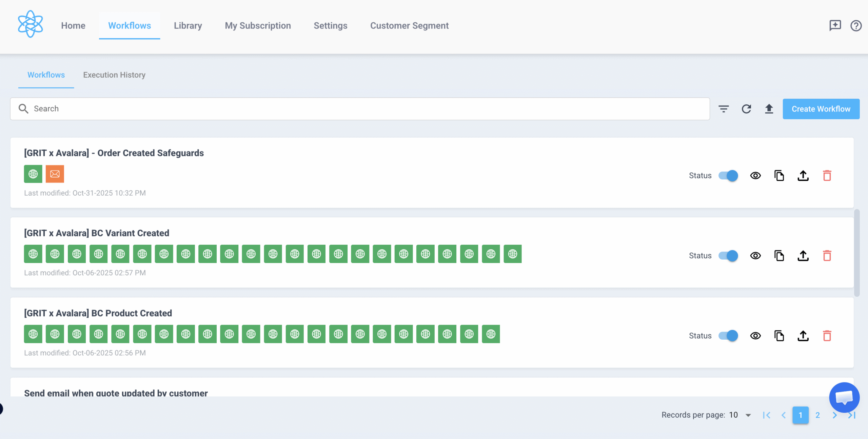The width and height of the screenshot is (868, 439).
Task: Toggle status of Order Created Safeguards workflow
Action: [x=728, y=176]
